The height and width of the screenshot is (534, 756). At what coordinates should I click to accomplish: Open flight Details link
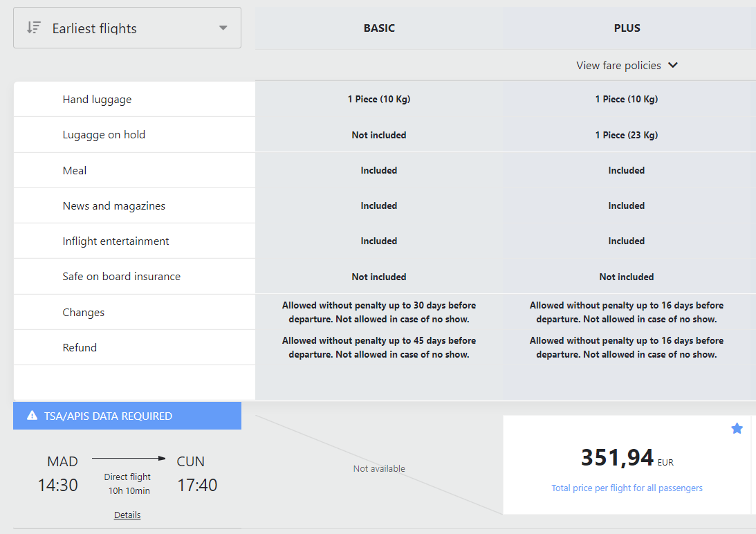[x=127, y=515]
